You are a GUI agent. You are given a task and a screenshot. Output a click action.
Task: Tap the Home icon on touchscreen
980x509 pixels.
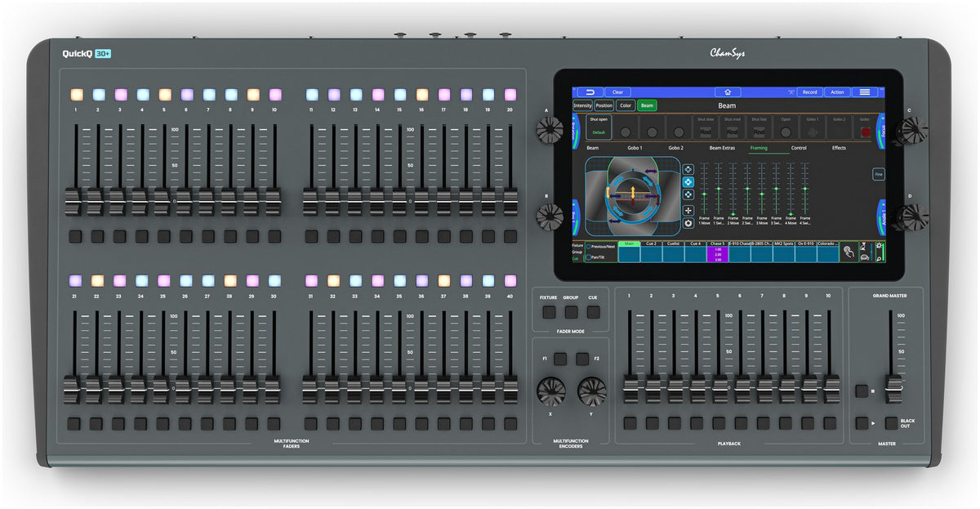pyautogui.click(x=728, y=92)
